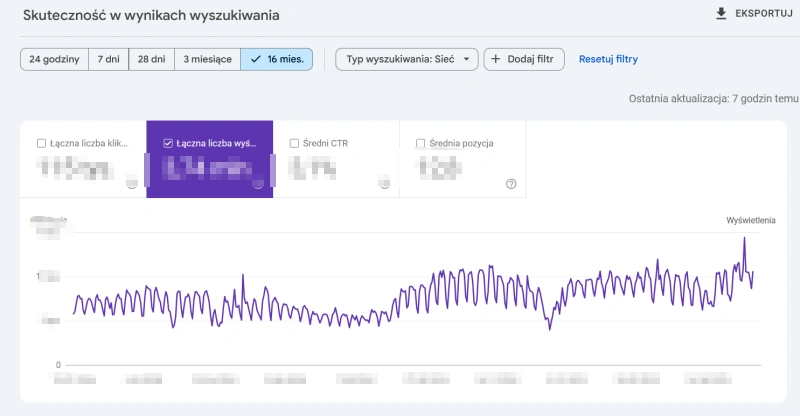Image resolution: width=800 pixels, height=416 pixels.
Task: Open the help icon in Średnia pozycja card
Action: 511,184
